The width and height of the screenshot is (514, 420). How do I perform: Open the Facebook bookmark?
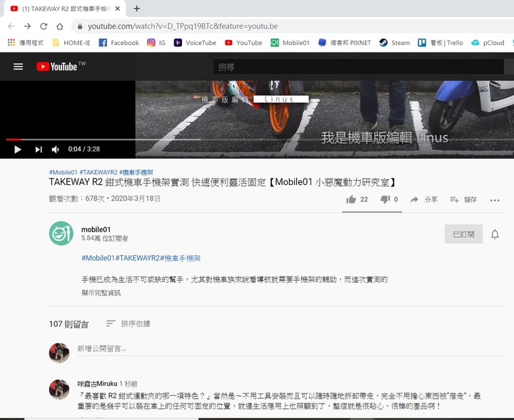click(x=119, y=43)
